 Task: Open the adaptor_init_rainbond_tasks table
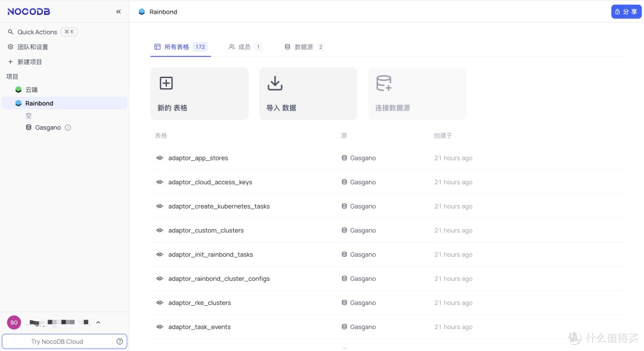210,254
